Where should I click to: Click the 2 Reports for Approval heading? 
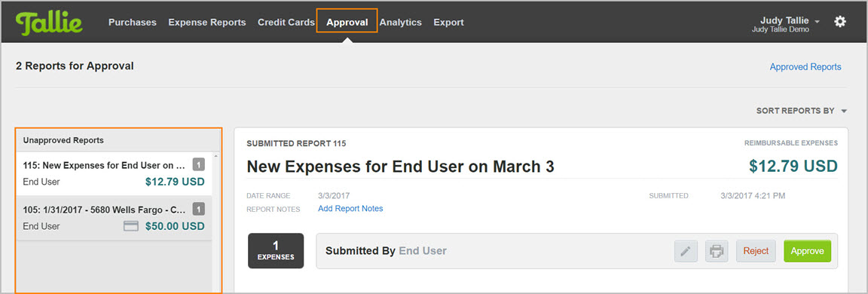[x=75, y=66]
